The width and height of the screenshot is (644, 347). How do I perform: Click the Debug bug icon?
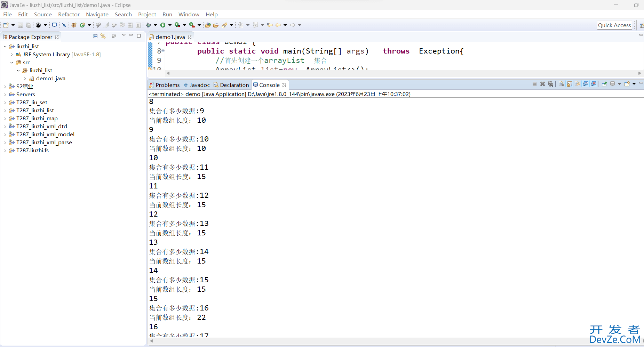[149, 25]
